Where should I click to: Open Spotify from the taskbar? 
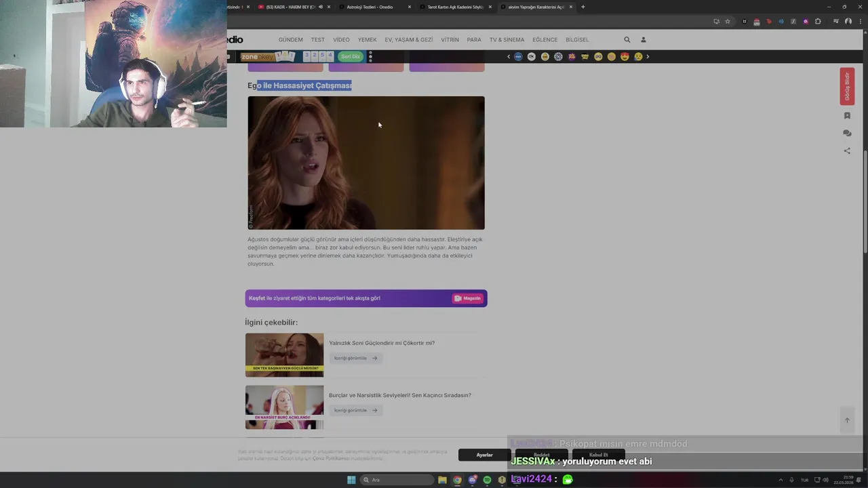[x=487, y=480]
